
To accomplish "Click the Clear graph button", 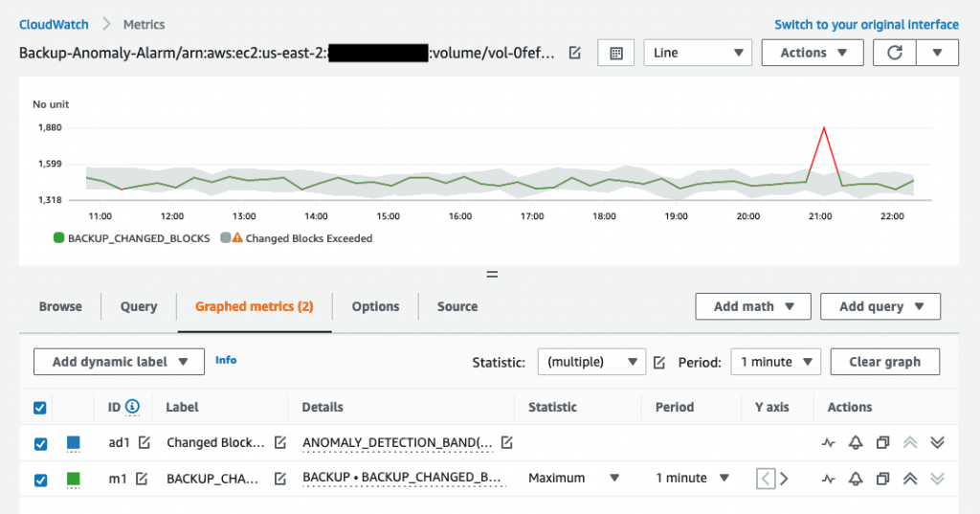I will (x=884, y=362).
